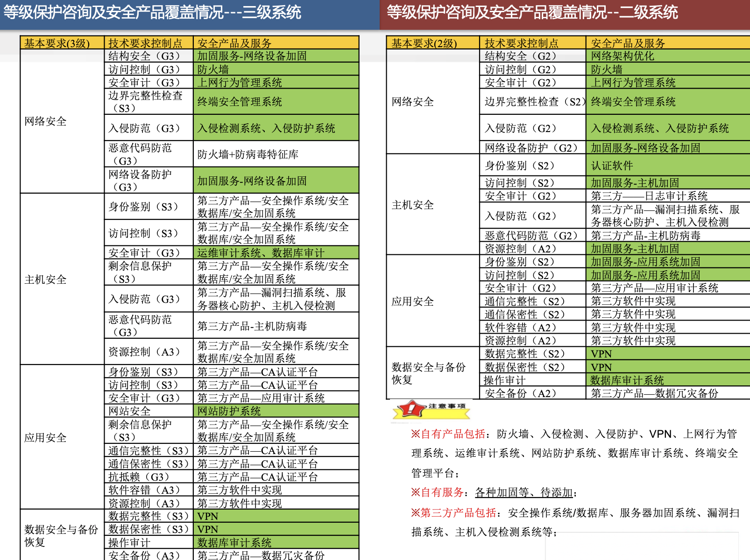Select 结构安全（G2） cell
The width and height of the screenshot is (750, 560).
[x=532, y=56]
